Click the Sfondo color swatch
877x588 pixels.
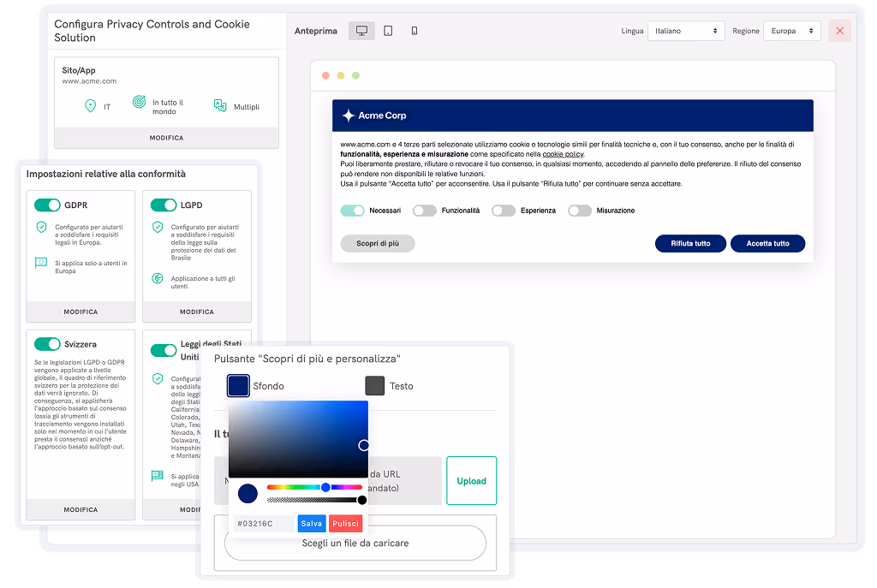(x=238, y=386)
